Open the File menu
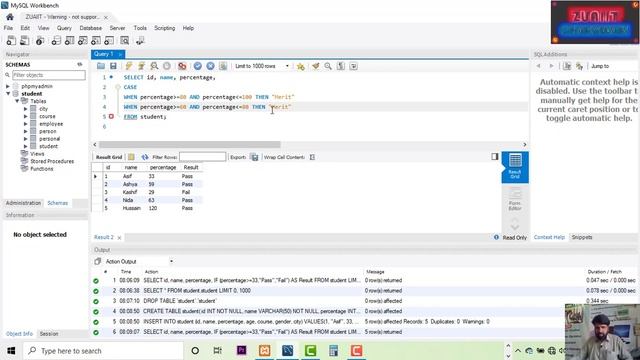This screenshot has width=640, height=360. [x=8, y=28]
